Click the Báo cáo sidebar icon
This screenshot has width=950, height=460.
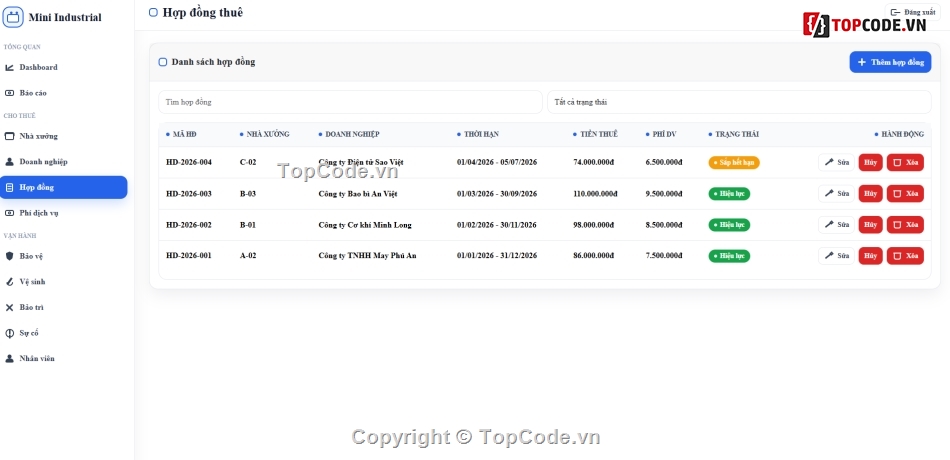click(x=9, y=93)
